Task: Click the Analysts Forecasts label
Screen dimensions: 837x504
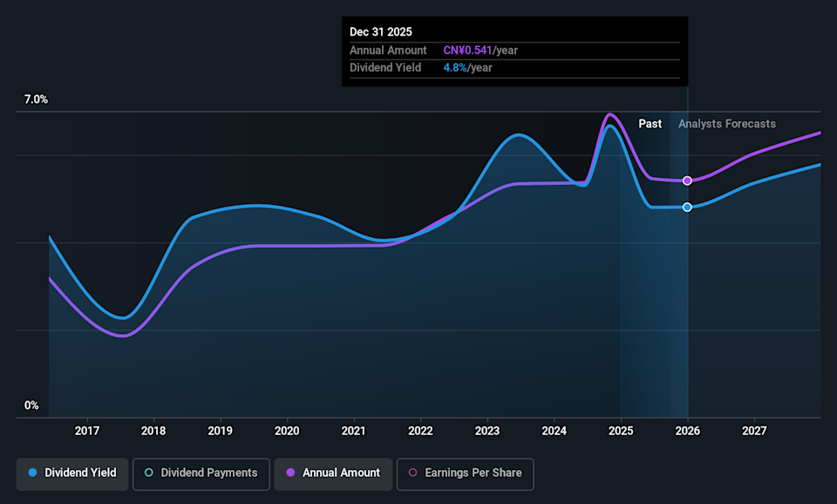Action: tap(726, 124)
